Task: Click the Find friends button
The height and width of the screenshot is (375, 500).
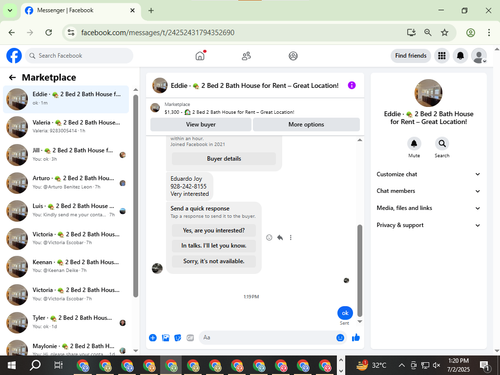Action: [x=411, y=56]
